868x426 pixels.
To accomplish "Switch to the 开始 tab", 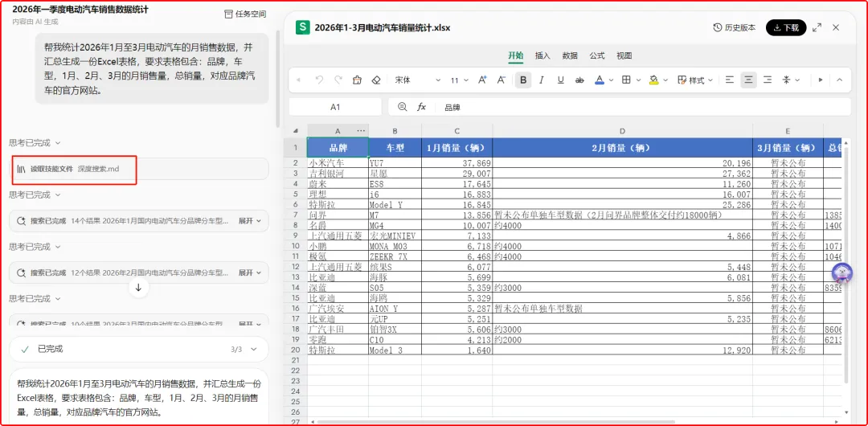I will 516,56.
